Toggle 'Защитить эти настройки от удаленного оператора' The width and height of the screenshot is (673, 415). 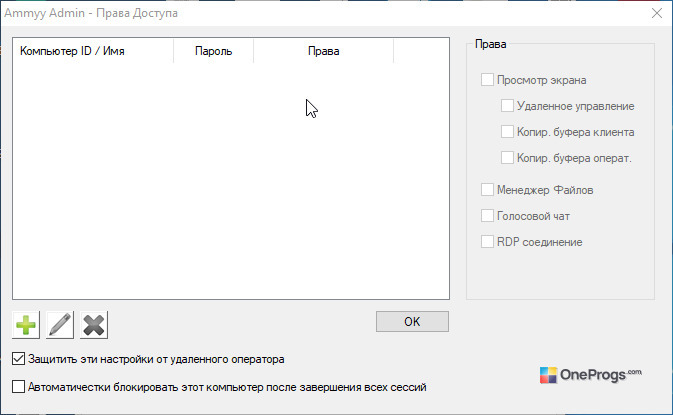click(x=18, y=359)
